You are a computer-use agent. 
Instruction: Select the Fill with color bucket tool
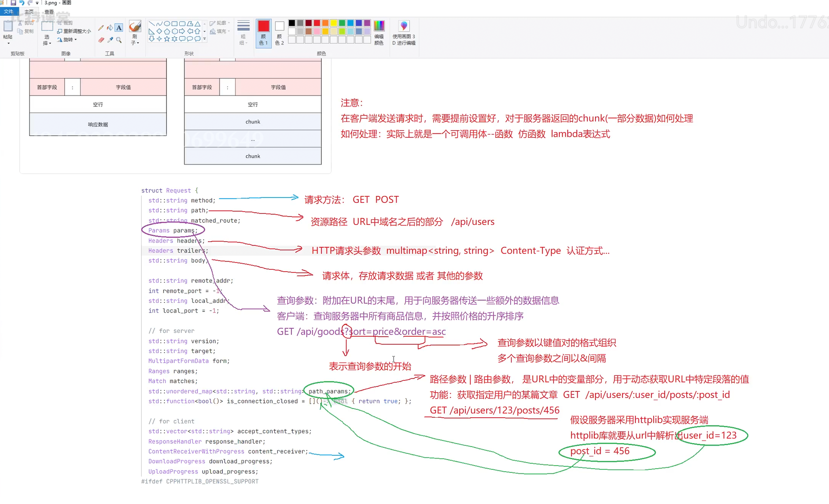(x=110, y=28)
